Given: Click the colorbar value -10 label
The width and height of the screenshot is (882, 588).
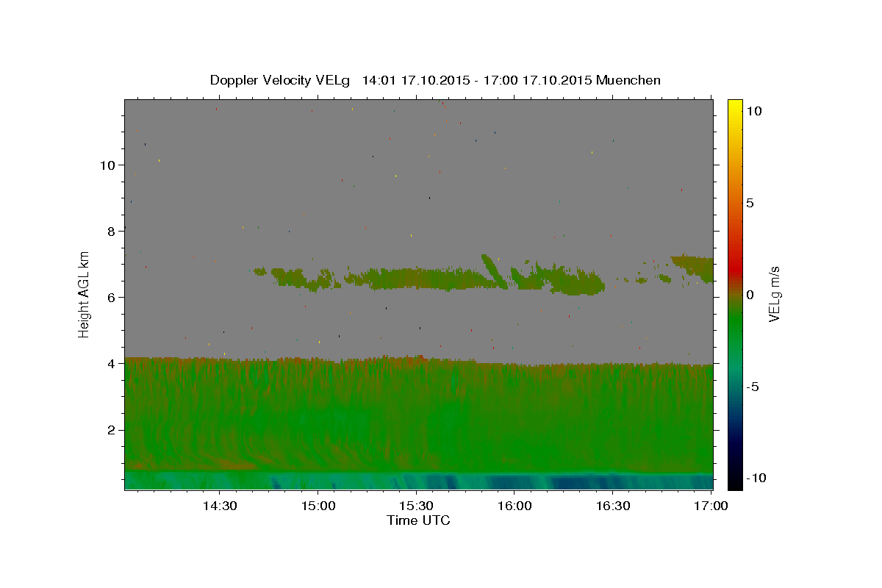Looking at the screenshot, I should tap(756, 478).
